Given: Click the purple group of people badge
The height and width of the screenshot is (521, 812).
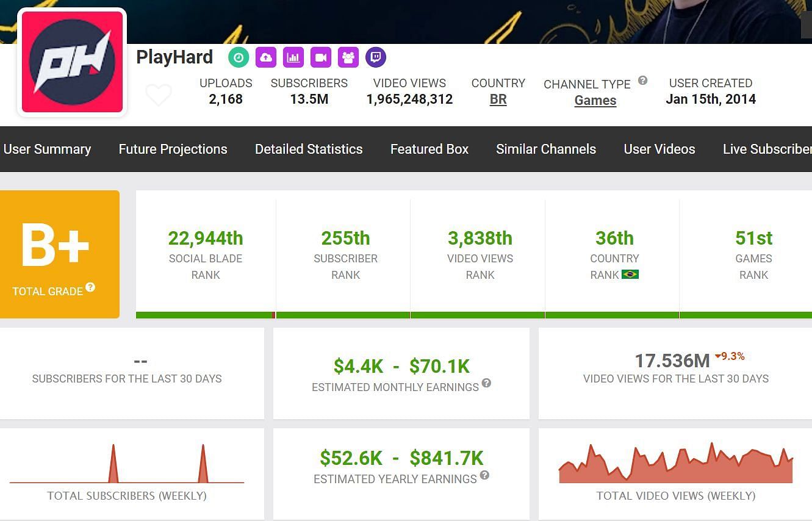Looking at the screenshot, I should [348, 57].
